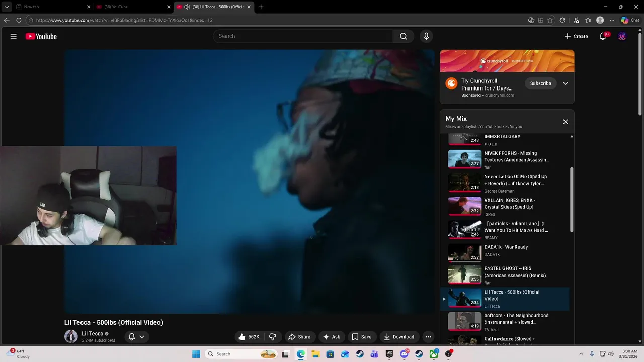Dislike the video
The width and height of the screenshot is (644, 362).
[x=272, y=337]
